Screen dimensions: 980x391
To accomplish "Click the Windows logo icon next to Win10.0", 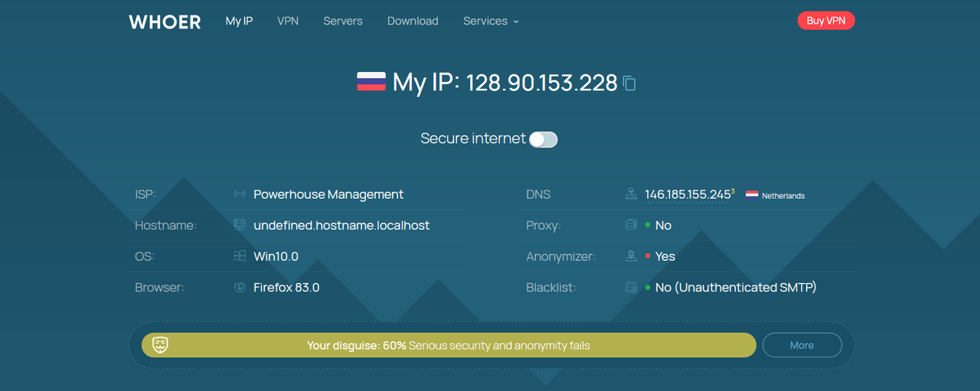I will pos(240,256).
